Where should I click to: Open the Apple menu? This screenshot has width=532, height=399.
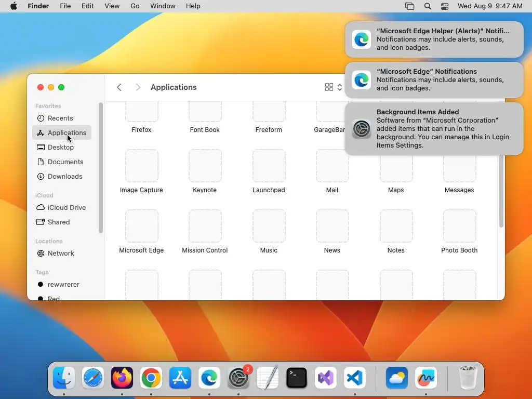click(x=14, y=6)
